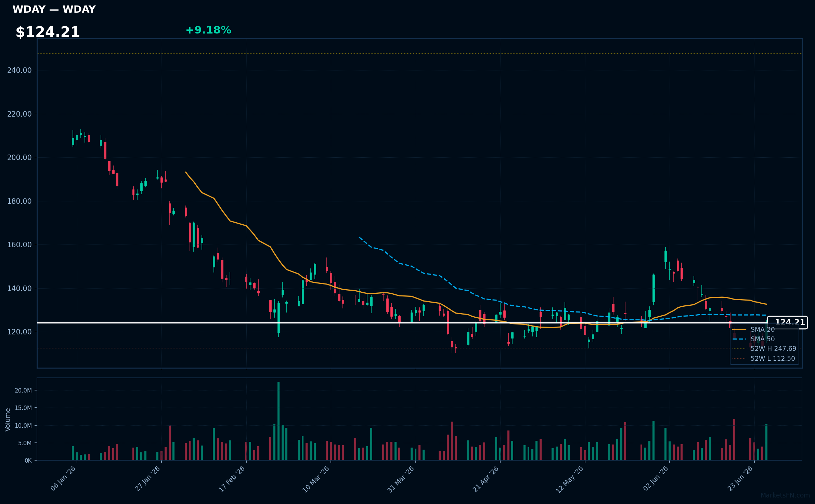Viewport: 815px width, 504px height.
Task: Click the 10.0M volume axis label
Action: pyautogui.click(x=23, y=426)
